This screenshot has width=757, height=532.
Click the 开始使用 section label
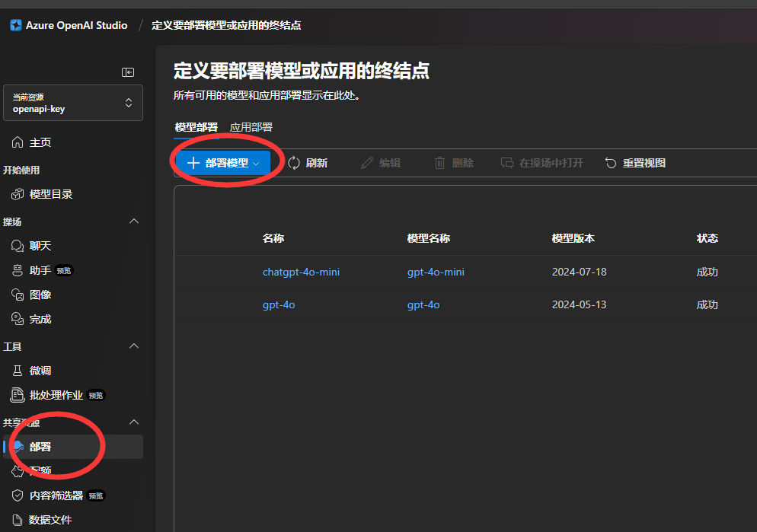click(21, 170)
